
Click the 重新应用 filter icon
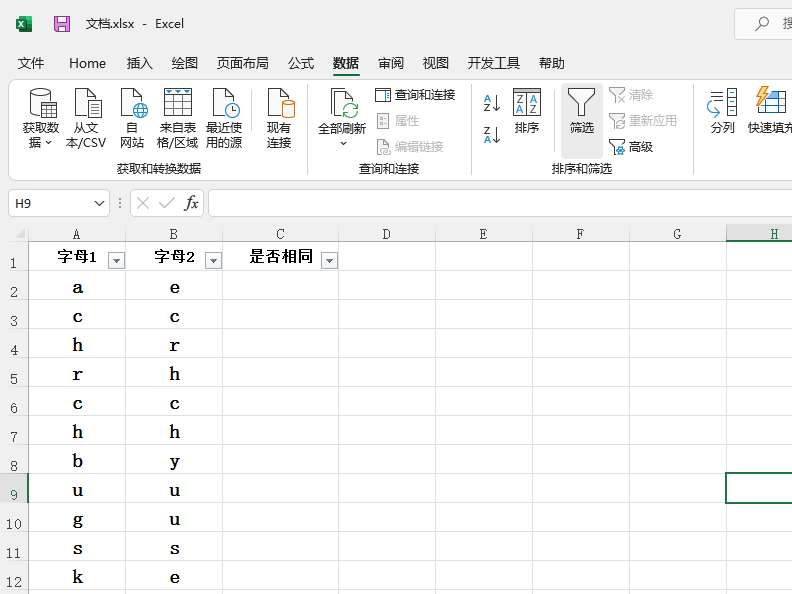click(x=617, y=121)
